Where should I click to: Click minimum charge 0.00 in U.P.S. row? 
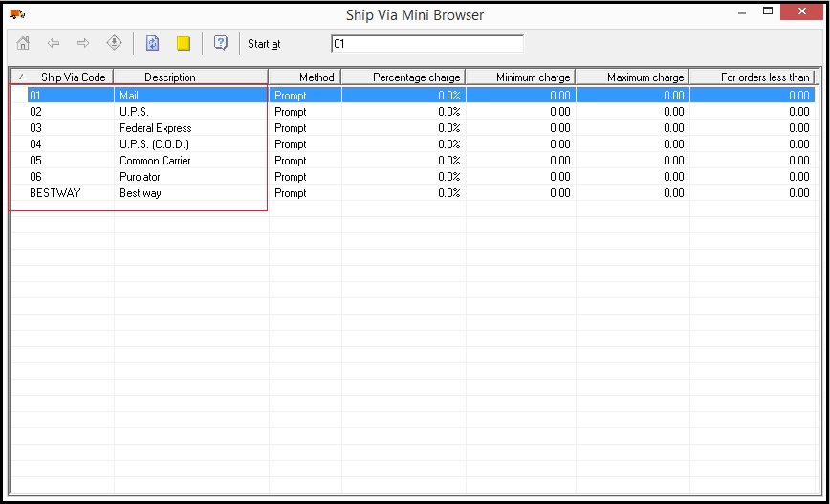(x=521, y=112)
